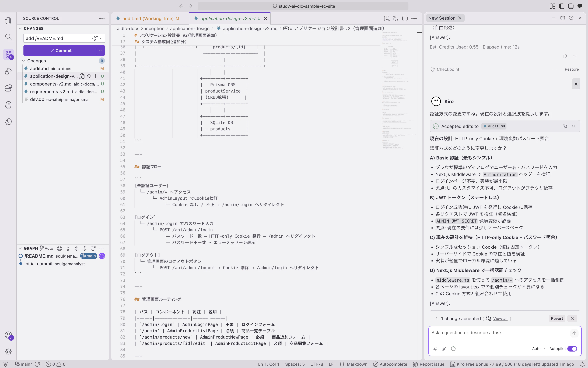Revert the accepted change
Screen dimensions: 588x368
[557, 318]
